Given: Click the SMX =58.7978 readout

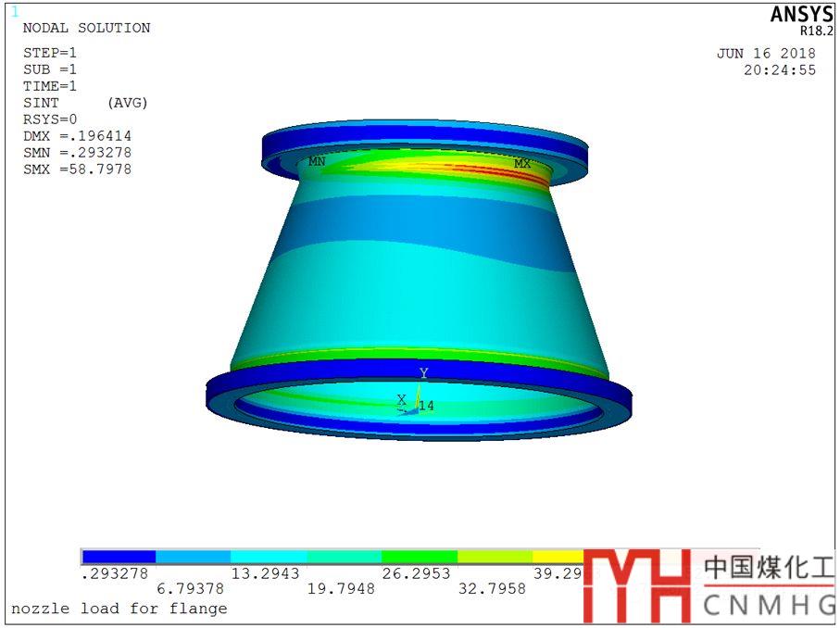Looking at the screenshot, I should click(x=77, y=170).
